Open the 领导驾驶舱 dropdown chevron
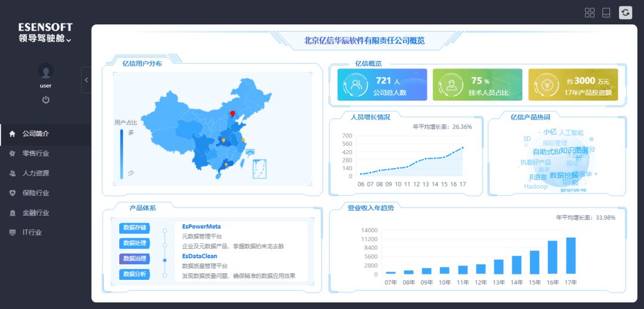Viewport: 644px width, 309px height. click(x=69, y=40)
